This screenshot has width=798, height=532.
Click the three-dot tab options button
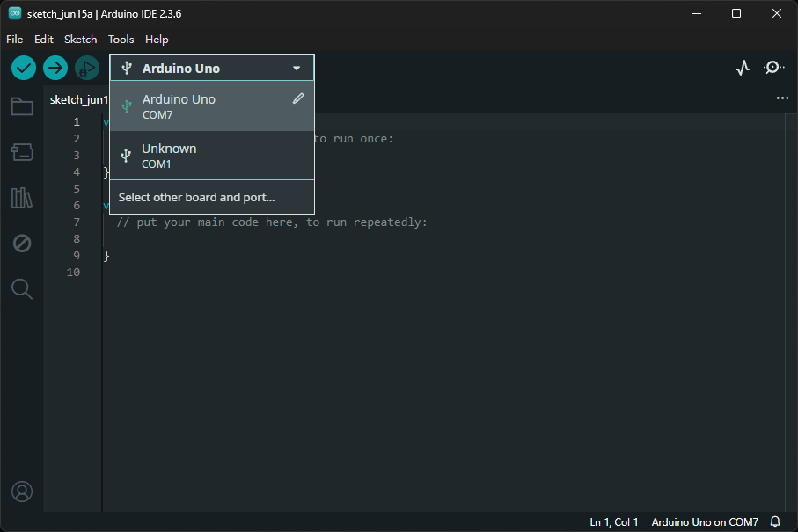click(x=782, y=98)
